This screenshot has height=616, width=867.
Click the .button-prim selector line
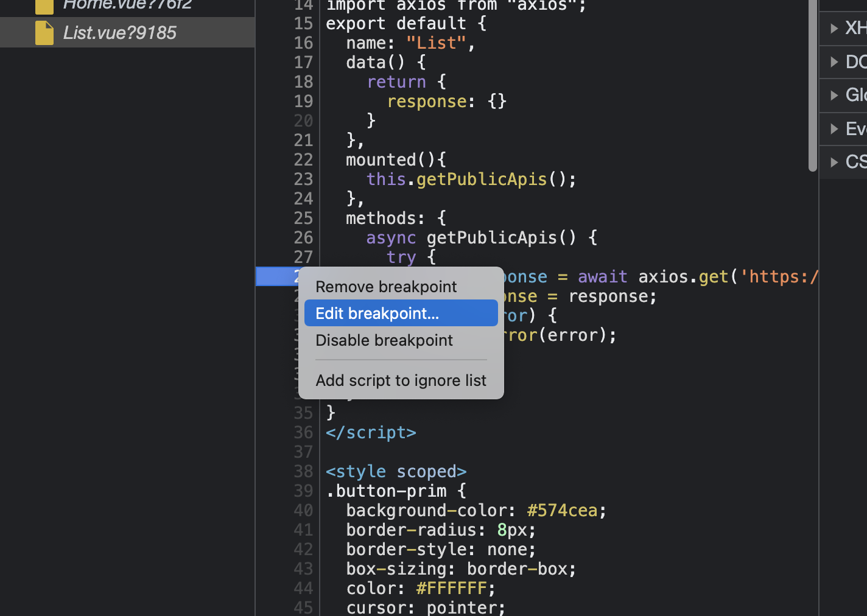click(396, 491)
